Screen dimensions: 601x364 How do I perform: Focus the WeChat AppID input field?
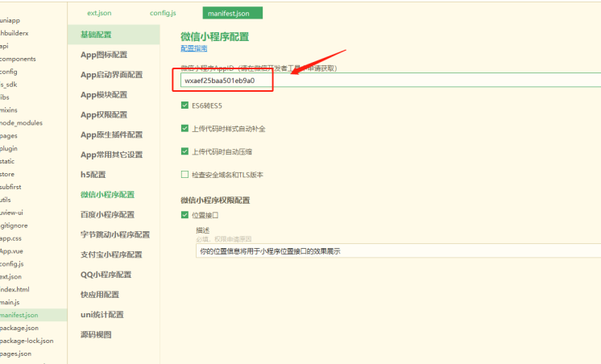[x=391, y=81]
